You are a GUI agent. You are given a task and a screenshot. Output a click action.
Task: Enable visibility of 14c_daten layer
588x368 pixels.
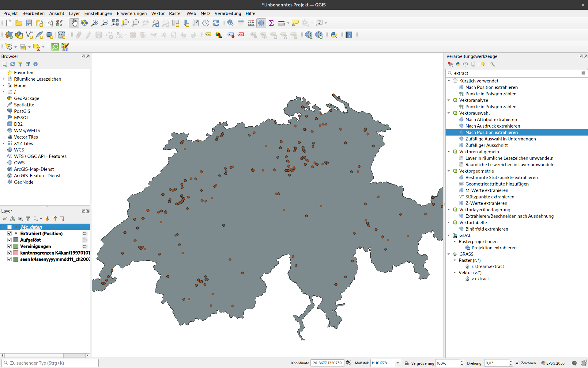pyautogui.click(x=9, y=227)
